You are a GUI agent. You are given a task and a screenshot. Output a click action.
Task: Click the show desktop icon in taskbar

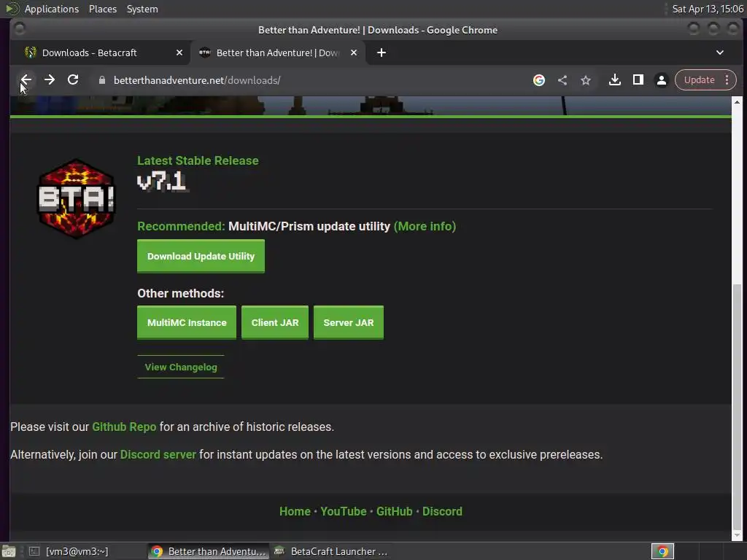coord(9,551)
